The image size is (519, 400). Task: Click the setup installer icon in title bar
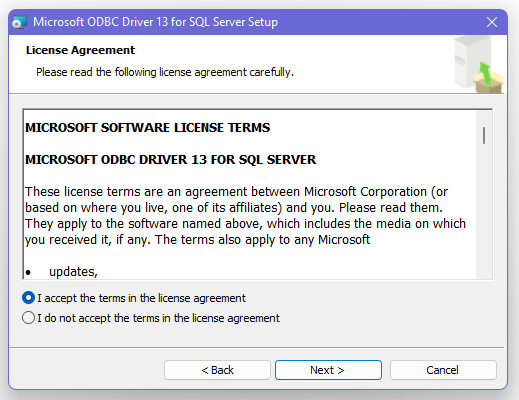(x=19, y=22)
